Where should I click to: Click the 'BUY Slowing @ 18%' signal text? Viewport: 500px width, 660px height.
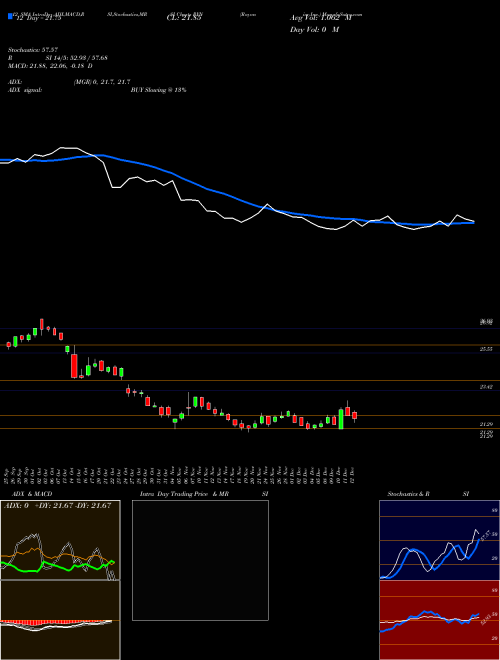click(x=158, y=90)
